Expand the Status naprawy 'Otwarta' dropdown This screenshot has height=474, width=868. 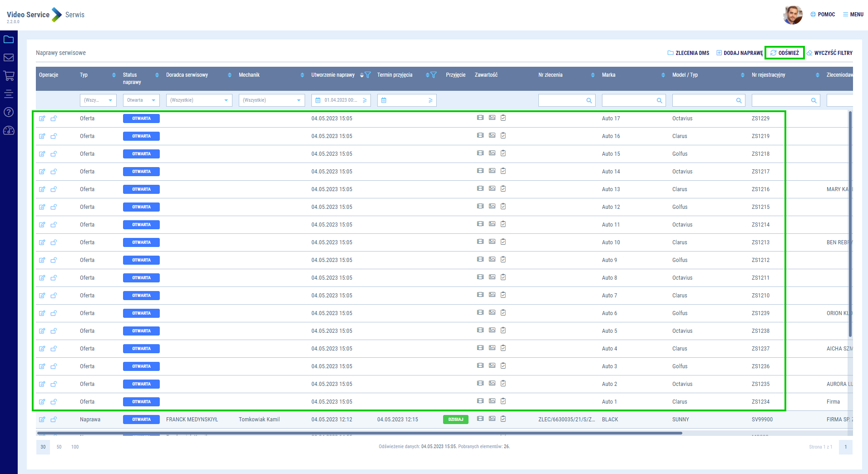click(141, 100)
